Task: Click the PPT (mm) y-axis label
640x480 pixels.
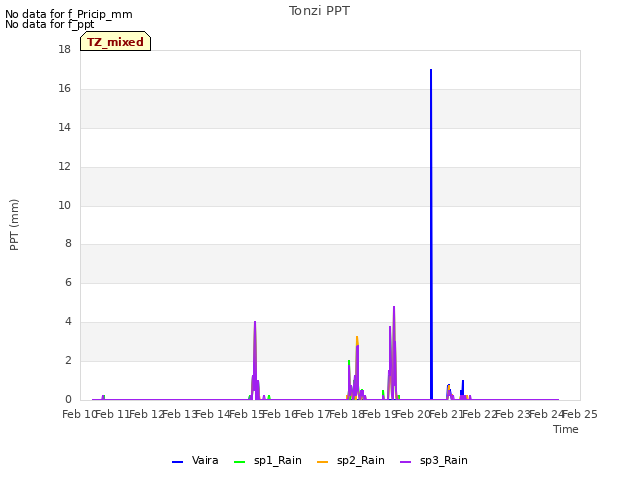Action: pos(14,225)
